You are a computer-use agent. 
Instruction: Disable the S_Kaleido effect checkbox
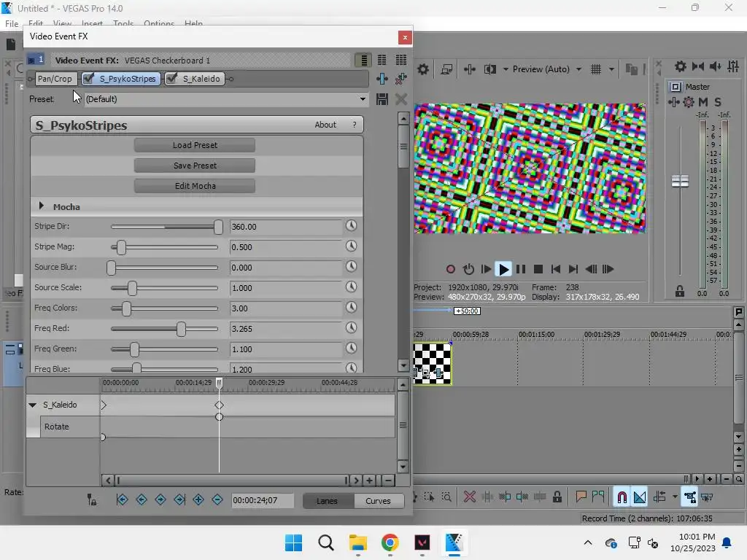tap(172, 79)
